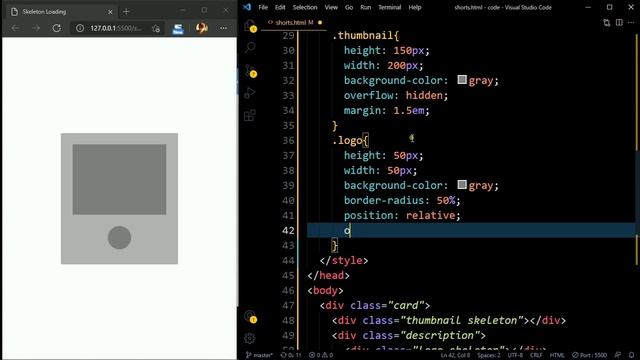Image resolution: width=640 pixels, height=360 pixels.
Task: Open the Source Control view
Action: point(250,70)
